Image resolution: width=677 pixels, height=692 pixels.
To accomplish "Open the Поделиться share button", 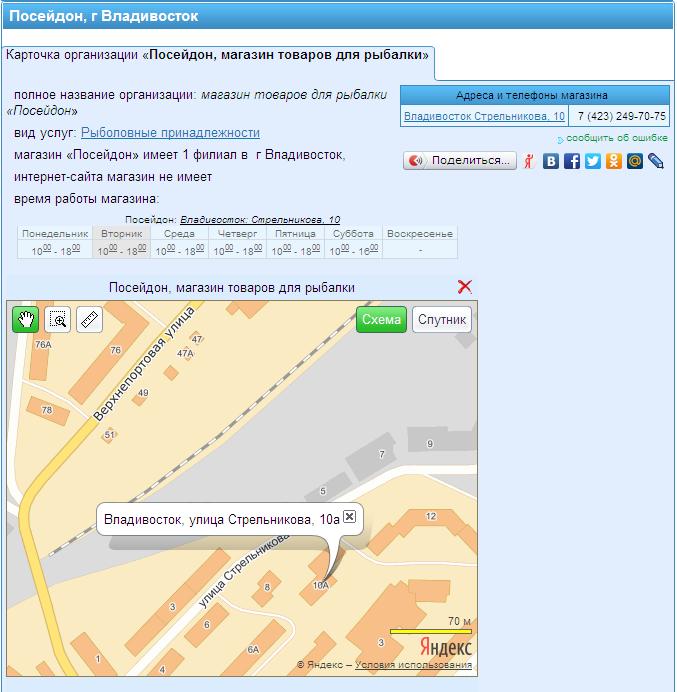I will 459,160.
